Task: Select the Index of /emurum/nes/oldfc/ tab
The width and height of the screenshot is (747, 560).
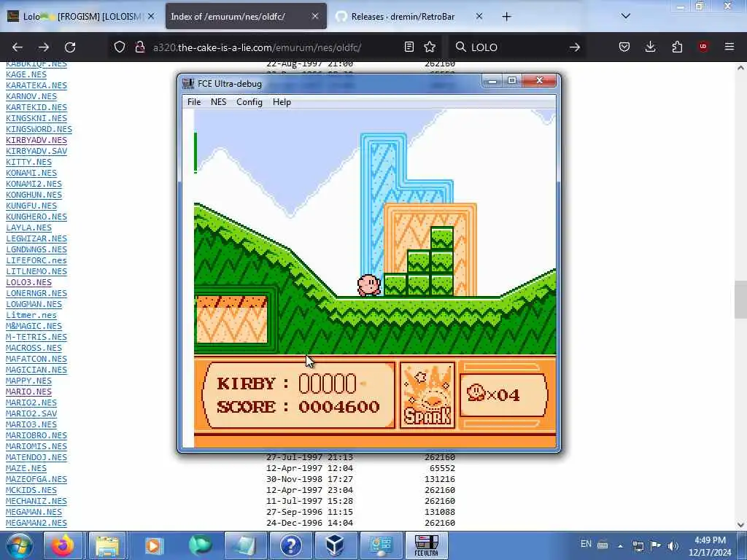Action: coord(246,16)
